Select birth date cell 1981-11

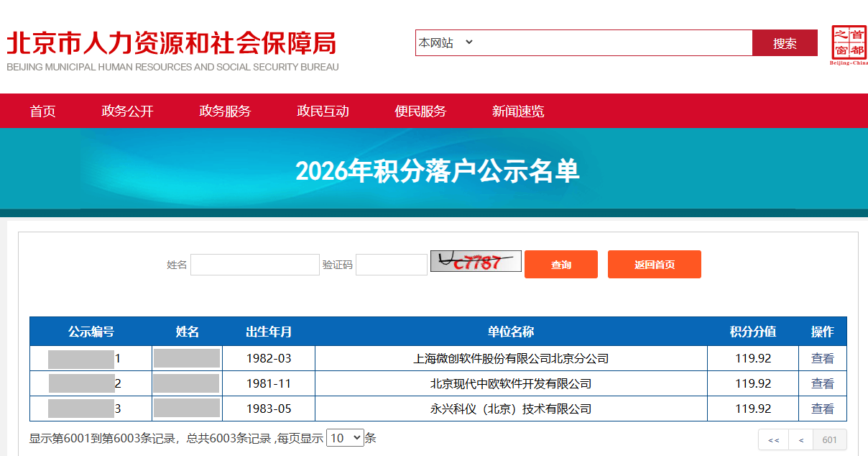(269, 383)
